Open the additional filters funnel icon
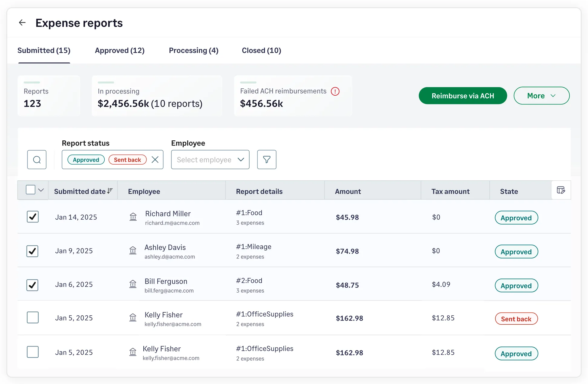Image resolution: width=588 pixels, height=384 pixels. tap(266, 159)
